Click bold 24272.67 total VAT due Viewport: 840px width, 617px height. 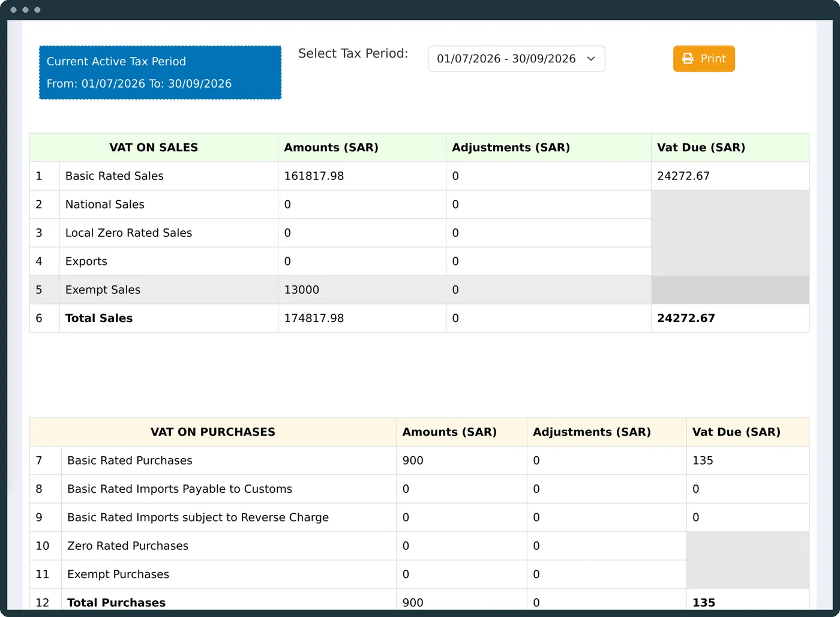click(x=686, y=318)
